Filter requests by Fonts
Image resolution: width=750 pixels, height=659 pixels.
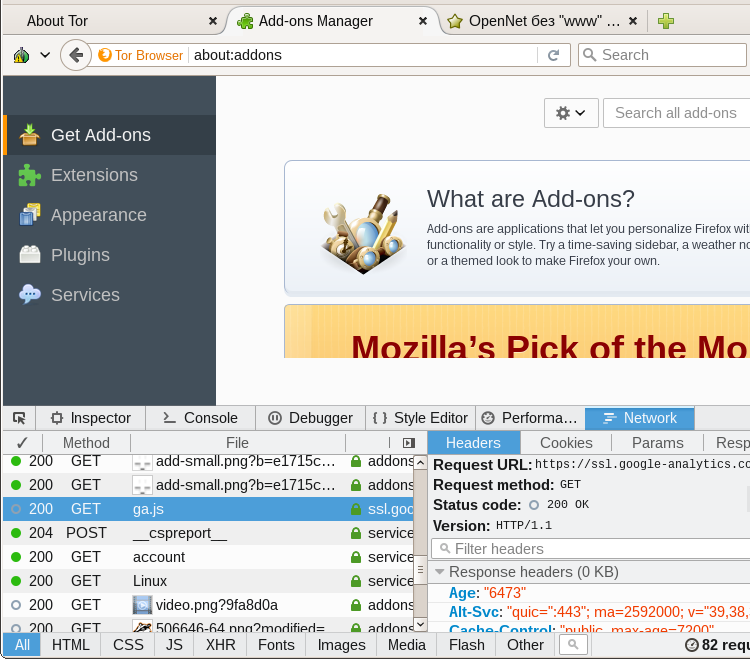pos(276,645)
